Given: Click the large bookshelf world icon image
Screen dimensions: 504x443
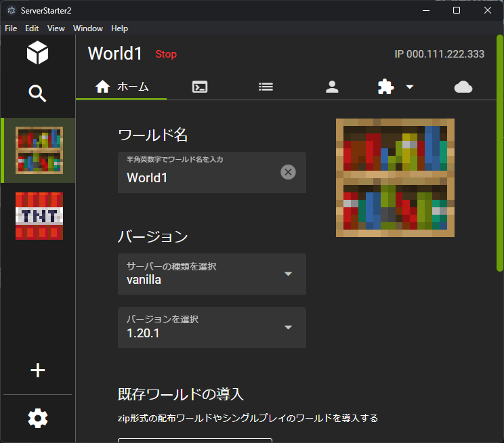Looking at the screenshot, I should (395, 177).
